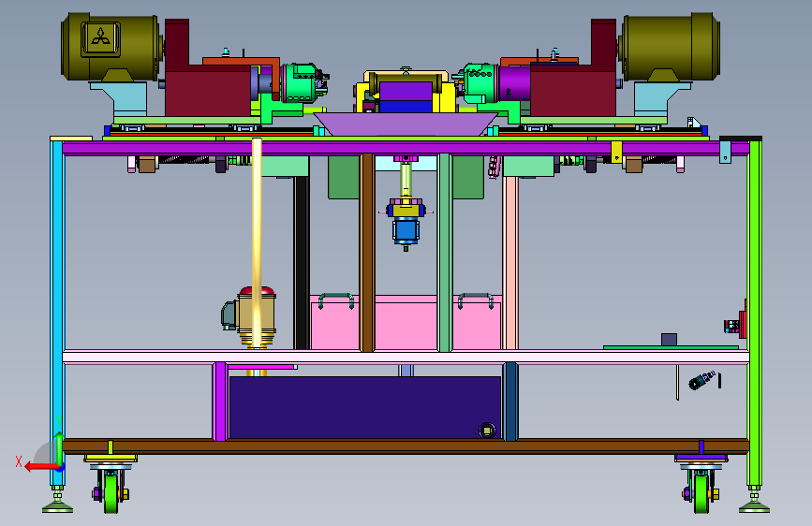Select the brown bottom frame beam
The image size is (812, 526).
click(406, 446)
